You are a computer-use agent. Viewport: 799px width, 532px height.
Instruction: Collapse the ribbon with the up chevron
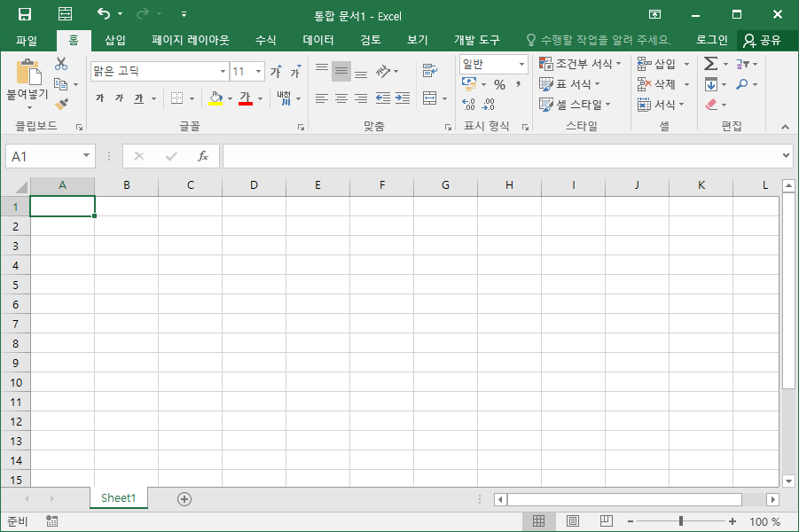(x=785, y=127)
